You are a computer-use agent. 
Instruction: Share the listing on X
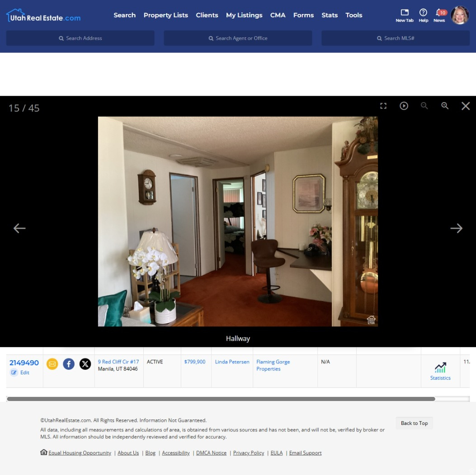pyautogui.click(x=85, y=364)
